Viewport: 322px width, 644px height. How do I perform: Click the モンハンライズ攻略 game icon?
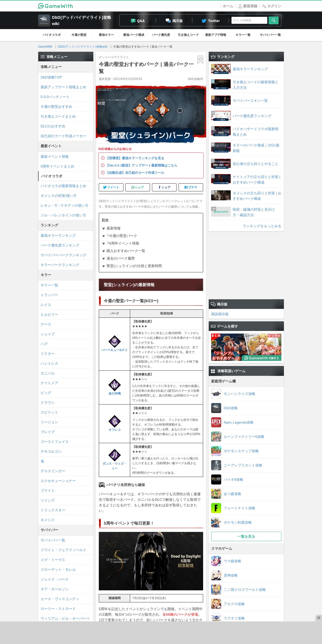(x=216, y=394)
